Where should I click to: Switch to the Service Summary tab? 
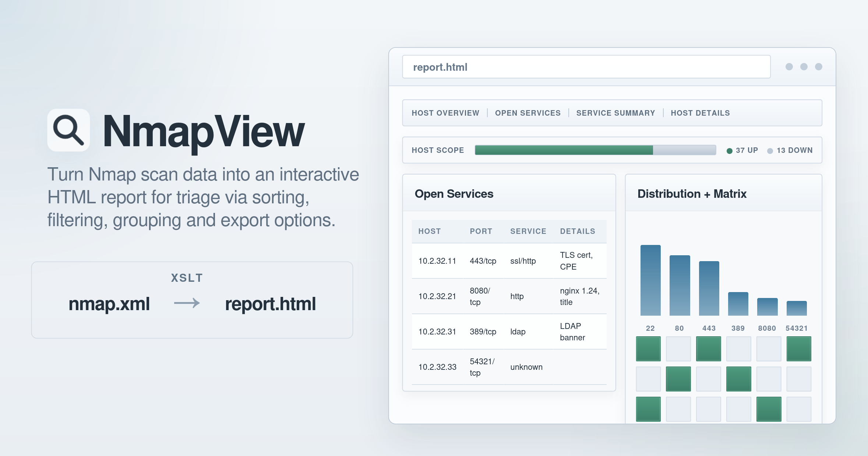[615, 113]
